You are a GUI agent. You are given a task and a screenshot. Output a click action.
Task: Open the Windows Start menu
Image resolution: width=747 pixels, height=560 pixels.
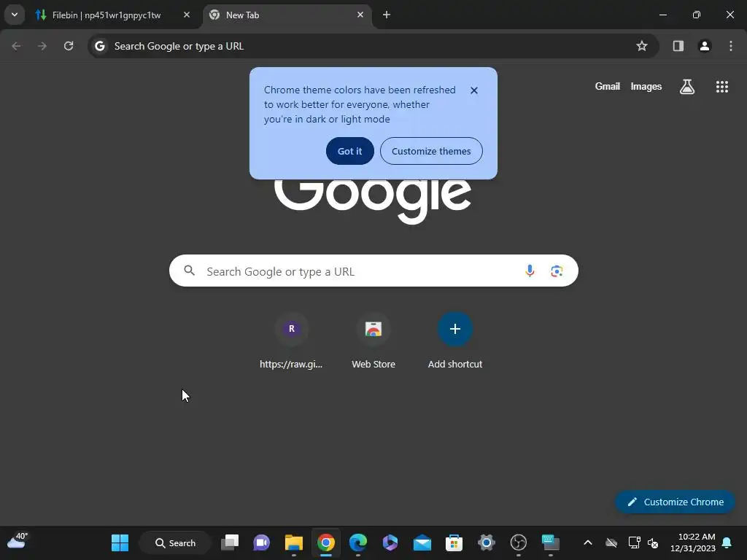(120, 542)
